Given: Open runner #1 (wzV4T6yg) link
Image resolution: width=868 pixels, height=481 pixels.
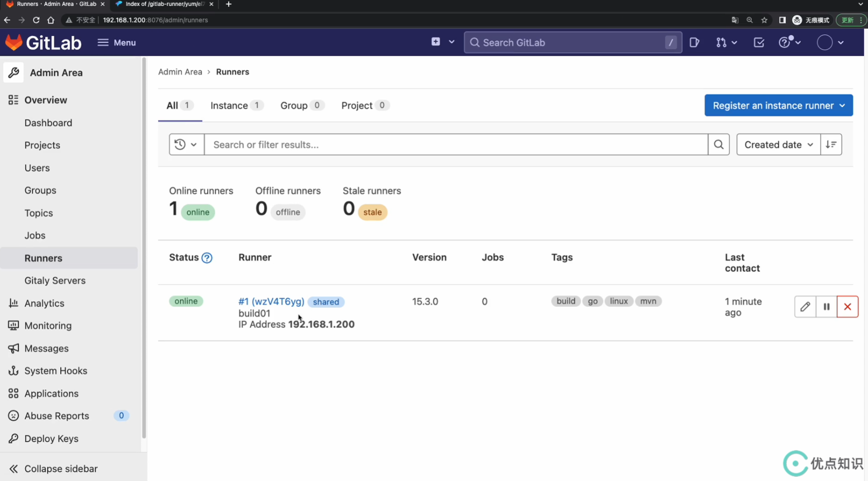Looking at the screenshot, I should point(271,301).
